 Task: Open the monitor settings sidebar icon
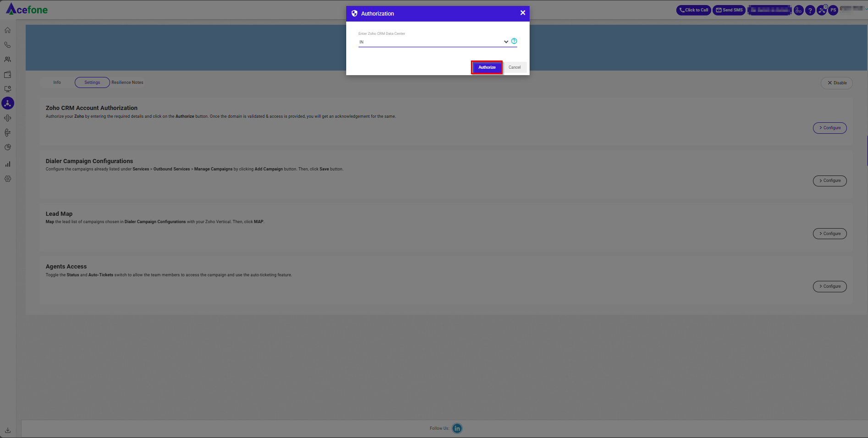pos(7,89)
